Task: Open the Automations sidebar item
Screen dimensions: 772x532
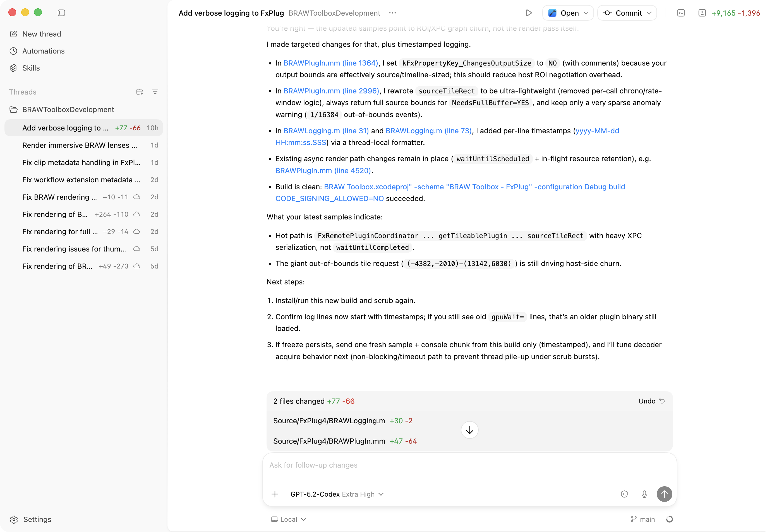Action: pyautogui.click(x=43, y=51)
